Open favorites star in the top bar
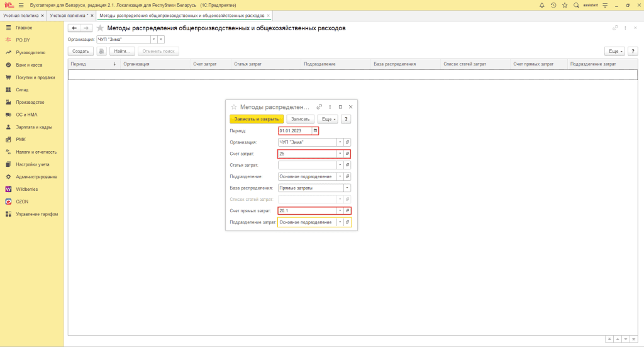 [564, 5]
